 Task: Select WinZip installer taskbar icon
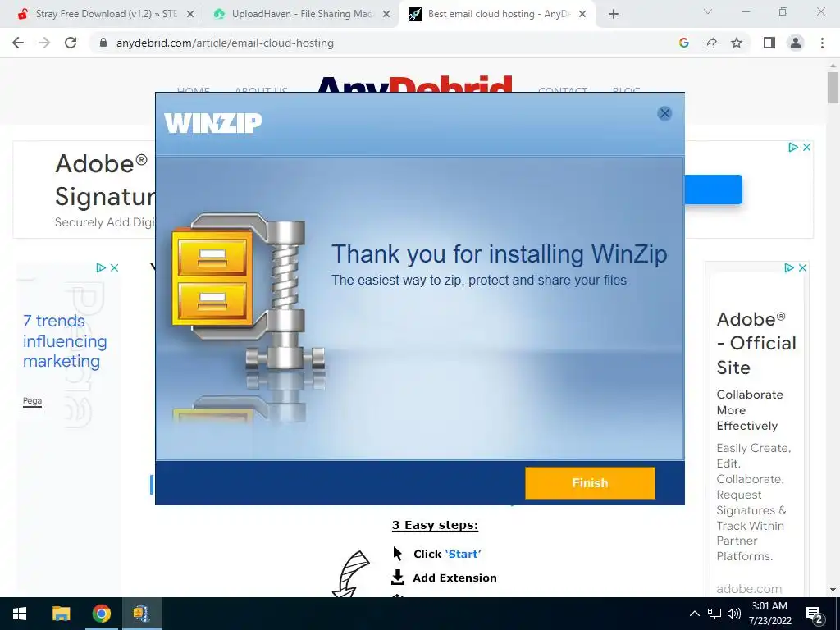pos(141,614)
